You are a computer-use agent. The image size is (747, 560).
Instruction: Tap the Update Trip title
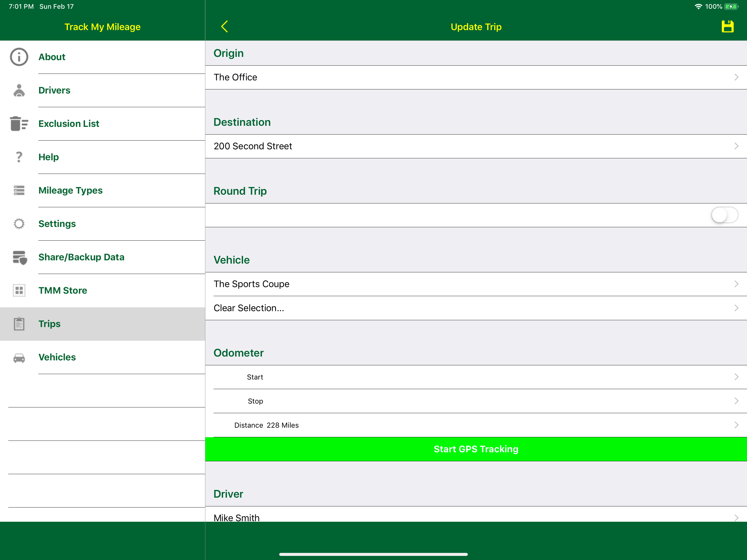tap(476, 27)
